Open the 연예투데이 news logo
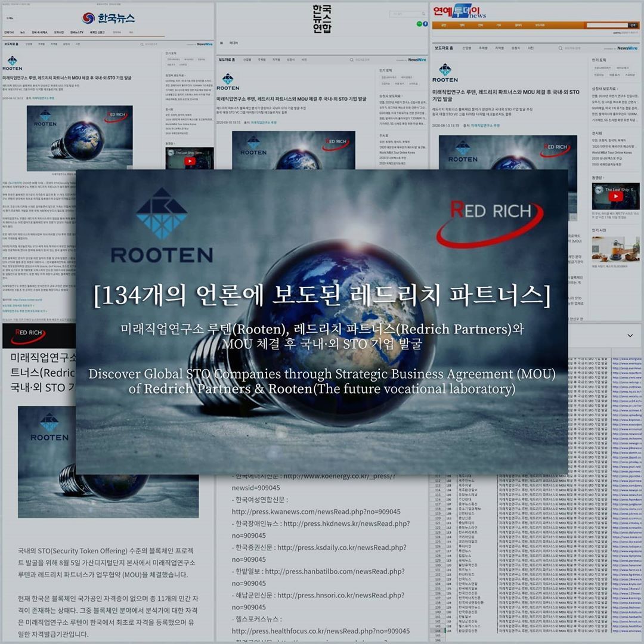This screenshot has width=644, height=644. pyautogui.click(x=459, y=11)
